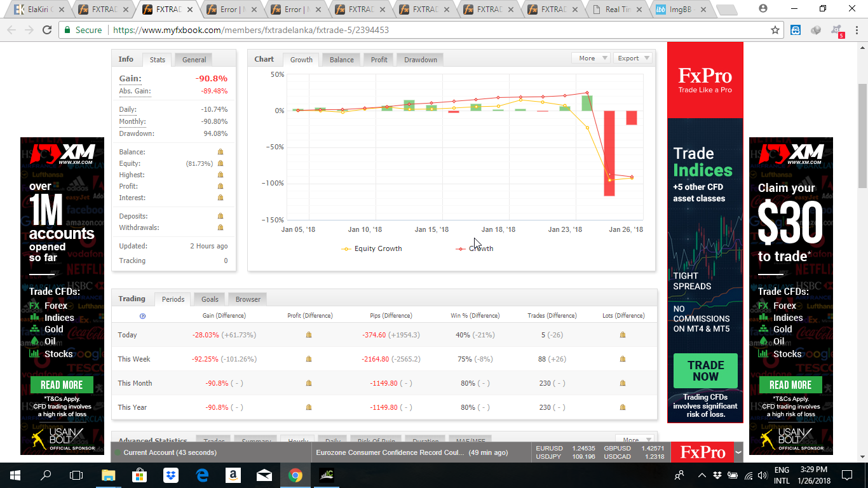Reload the Myfxbook page

coord(47,30)
